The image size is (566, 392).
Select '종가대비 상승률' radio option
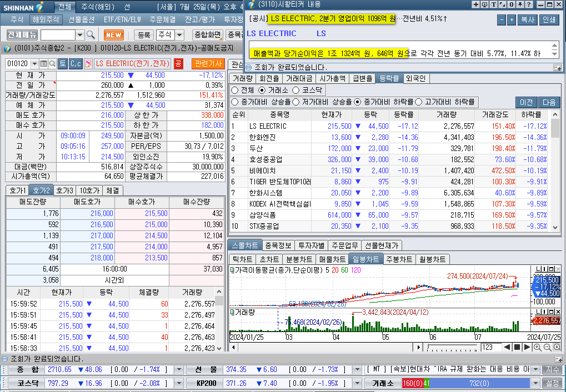[235, 102]
